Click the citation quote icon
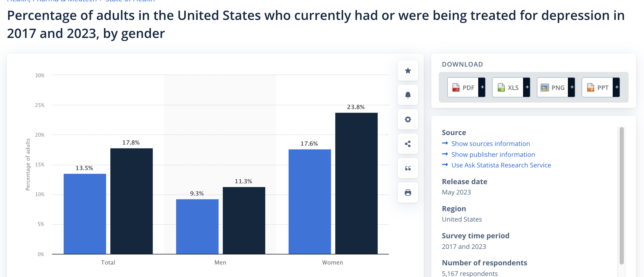Screen dimensions: 644x277 [408, 168]
